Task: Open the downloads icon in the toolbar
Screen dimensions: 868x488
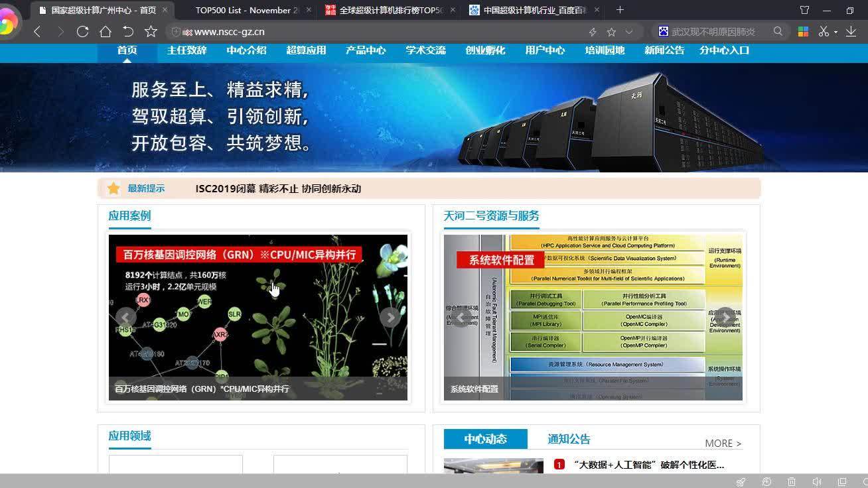Action: [x=851, y=31]
